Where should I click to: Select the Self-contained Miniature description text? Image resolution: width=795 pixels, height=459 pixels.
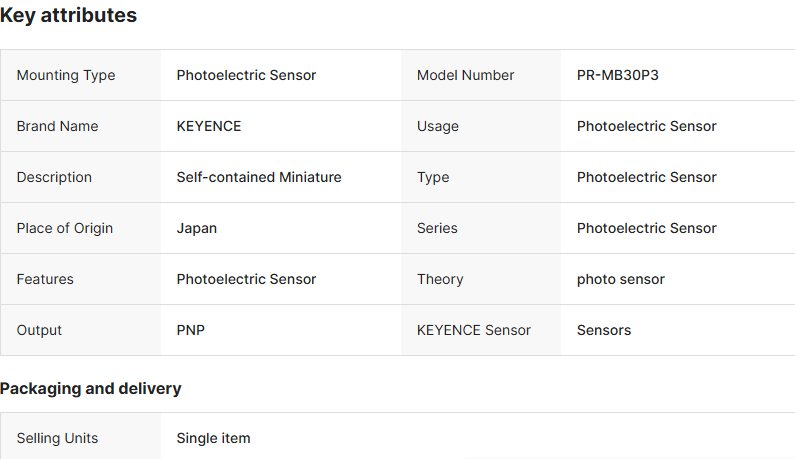click(x=259, y=177)
